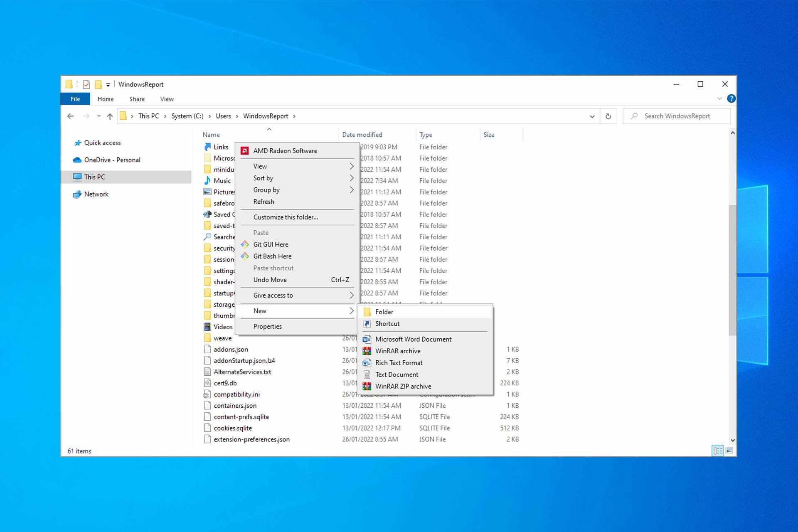The image size is (798, 532).
Task: Select the Text Document new file option
Action: (397, 374)
